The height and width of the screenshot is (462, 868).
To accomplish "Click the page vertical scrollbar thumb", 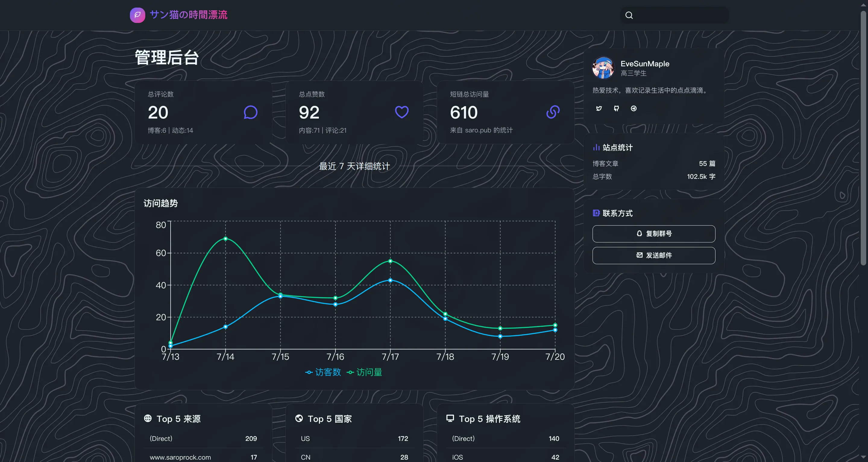I will click(863, 138).
